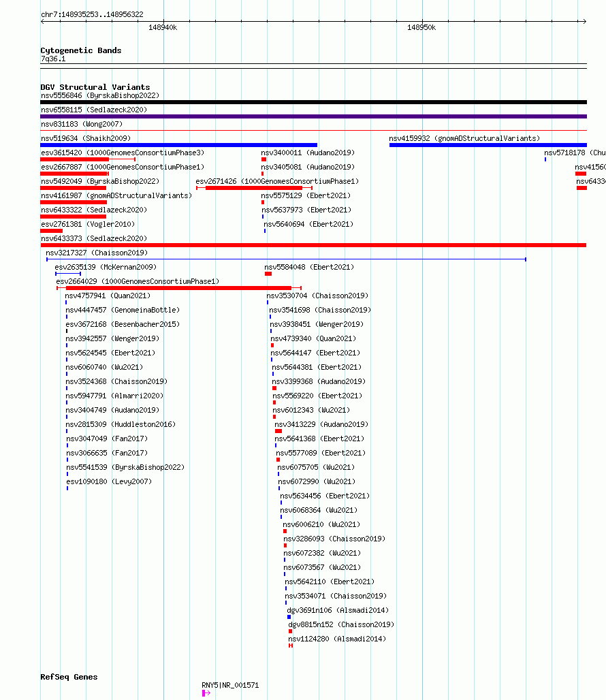606x700 pixels.
Task: Click esv2671426 (1000GenomesConsortiumPhase1) label
Action: (277, 181)
